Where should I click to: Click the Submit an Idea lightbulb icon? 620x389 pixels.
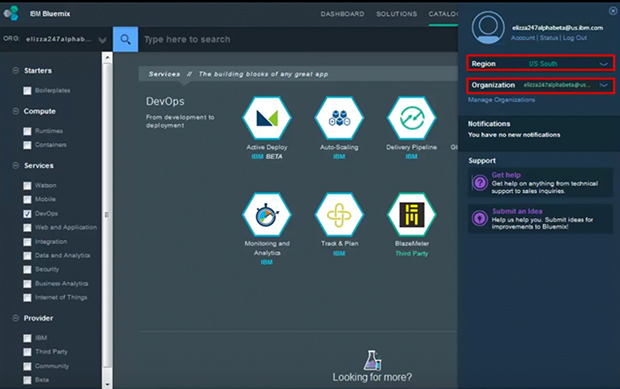(x=480, y=218)
